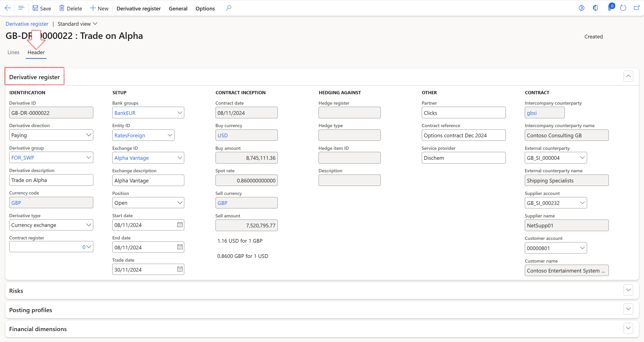Click the Derivative ID field
The image size is (644, 342).
point(51,113)
